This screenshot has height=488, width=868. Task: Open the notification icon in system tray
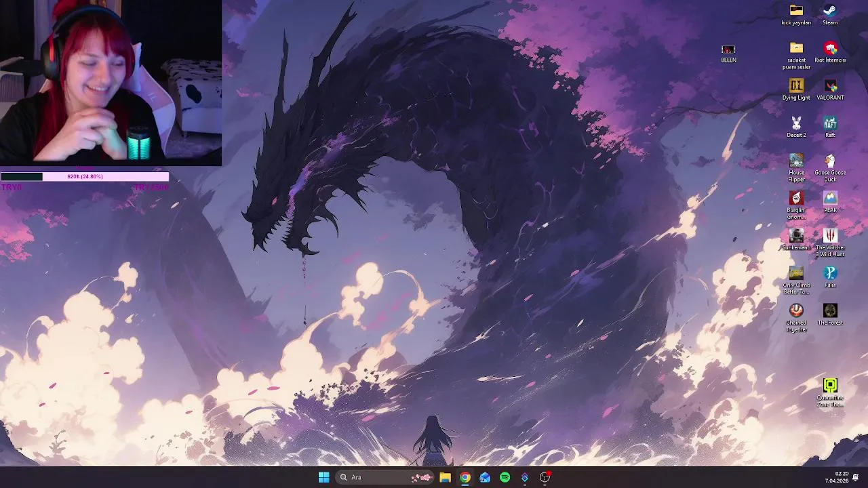(856, 477)
